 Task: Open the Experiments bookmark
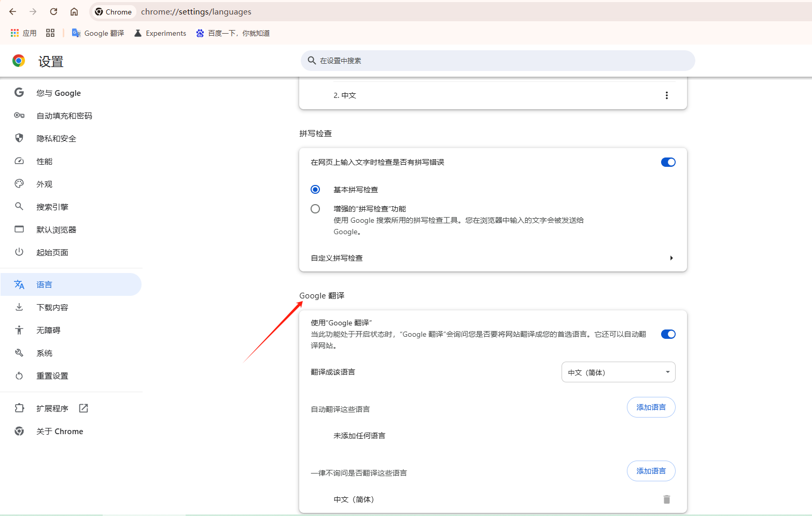click(x=160, y=33)
